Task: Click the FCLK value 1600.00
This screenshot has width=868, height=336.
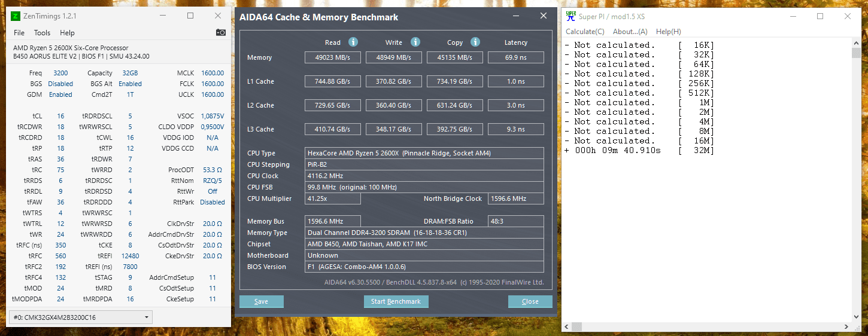Action: click(x=213, y=84)
